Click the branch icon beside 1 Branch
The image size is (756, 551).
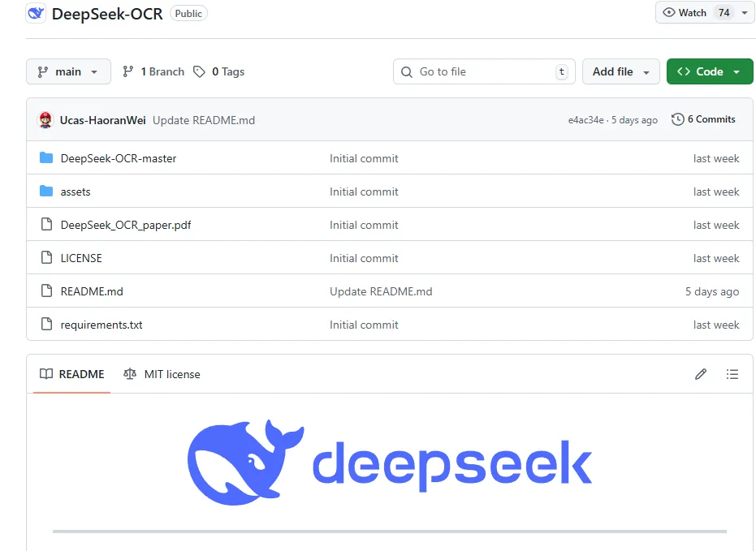point(127,71)
